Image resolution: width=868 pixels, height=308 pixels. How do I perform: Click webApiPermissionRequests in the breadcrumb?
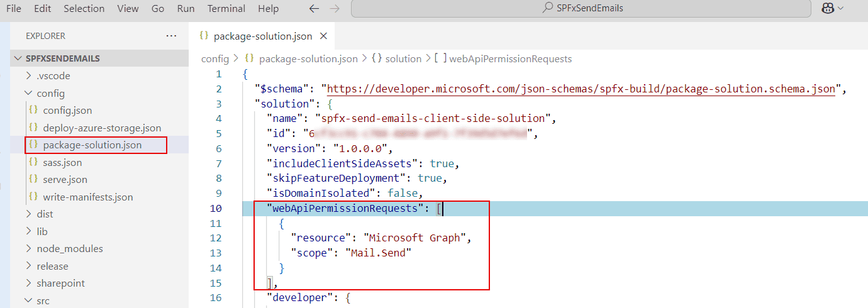[510, 58]
